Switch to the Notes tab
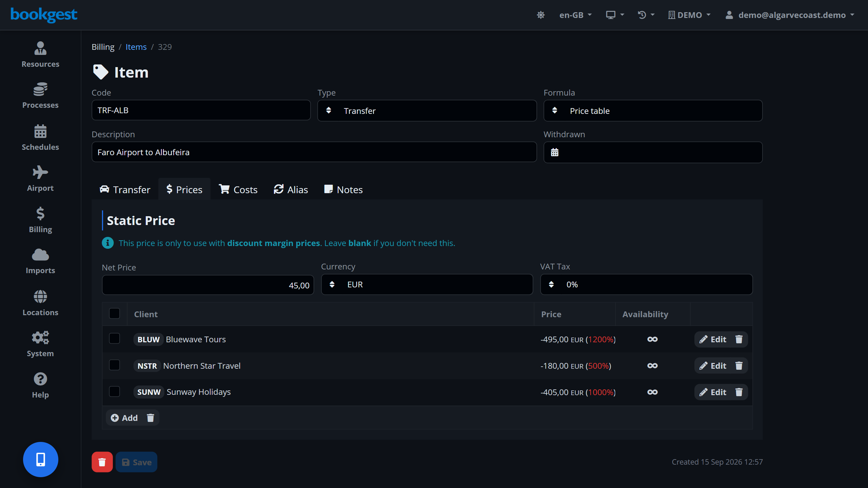The width and height of the screenshot is (868, 488). [343, 189]
